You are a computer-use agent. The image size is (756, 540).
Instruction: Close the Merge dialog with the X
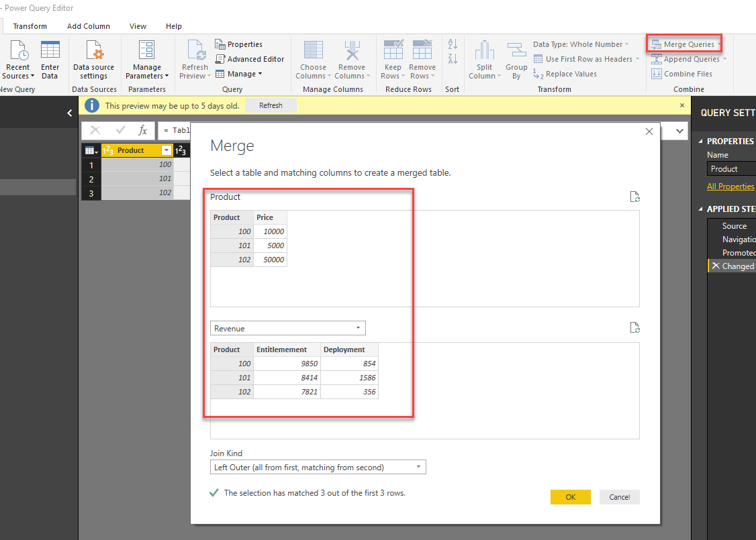click(x=649, y=131)
